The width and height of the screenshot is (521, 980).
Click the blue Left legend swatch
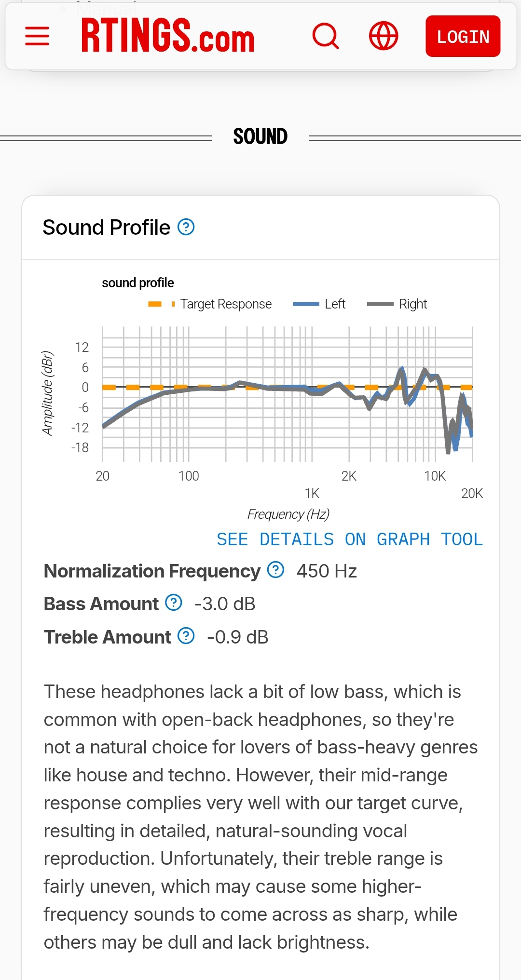pos(306,304)
